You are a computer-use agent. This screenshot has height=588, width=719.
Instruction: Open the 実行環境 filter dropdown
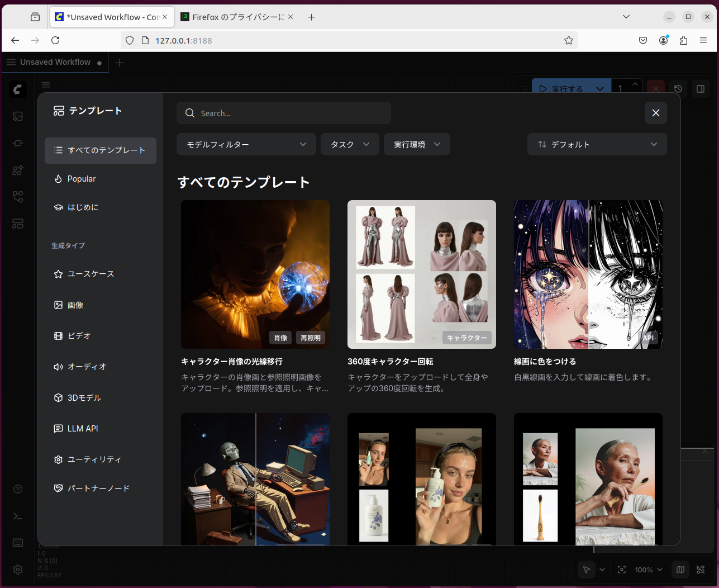tap(416, 144)
